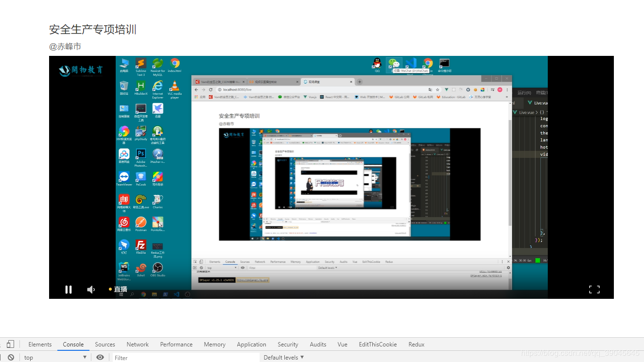Open the Audits tab
Viewport: 644px width, 362px height.
318,344
